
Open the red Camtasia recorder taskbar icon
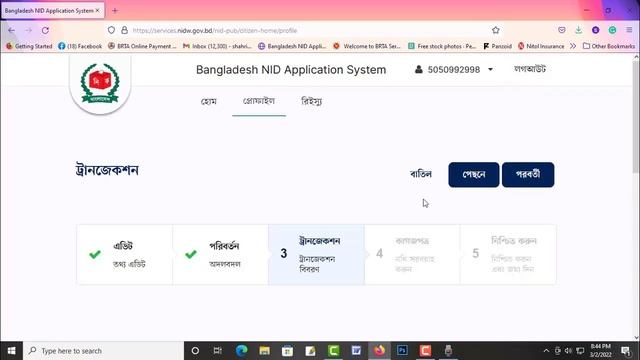point(425,351)
